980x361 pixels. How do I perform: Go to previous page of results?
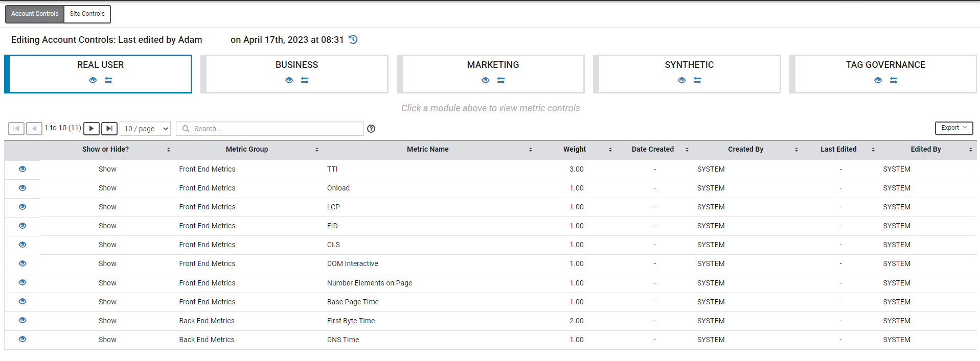click(x=34, y=129)
